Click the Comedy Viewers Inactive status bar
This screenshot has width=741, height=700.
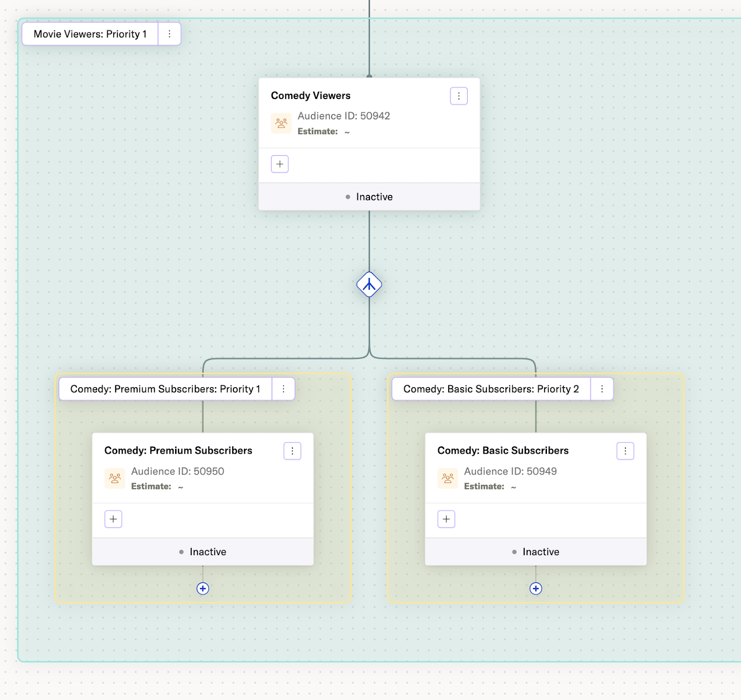(x=369, y=197)
